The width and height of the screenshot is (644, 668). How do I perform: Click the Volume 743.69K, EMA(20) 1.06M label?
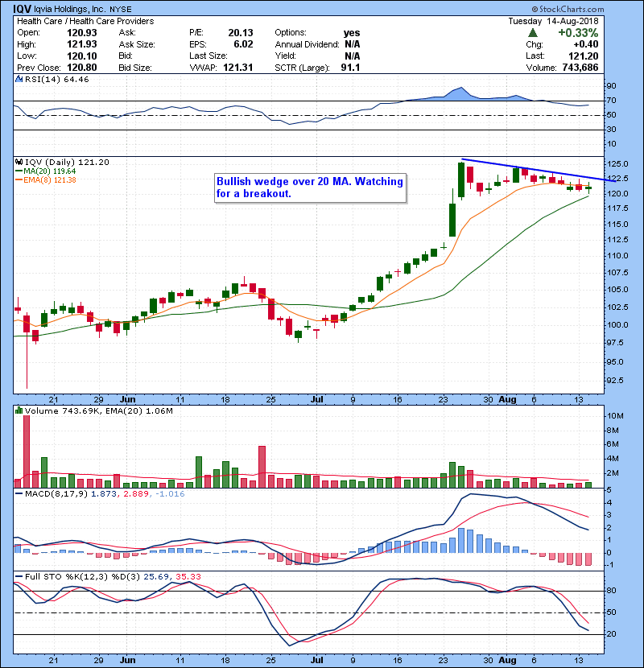click(x=98, y=411)
